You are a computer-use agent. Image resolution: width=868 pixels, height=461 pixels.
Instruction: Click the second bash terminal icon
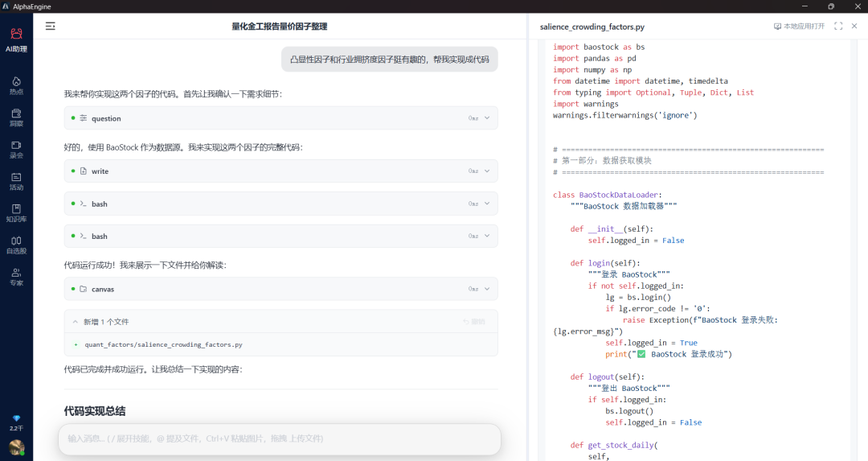click(x=84, y=236)
